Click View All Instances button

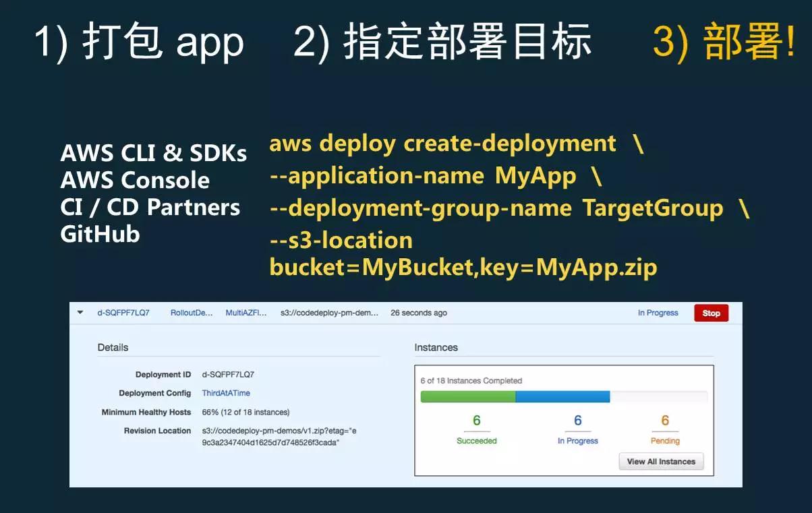tap(661, 462)
